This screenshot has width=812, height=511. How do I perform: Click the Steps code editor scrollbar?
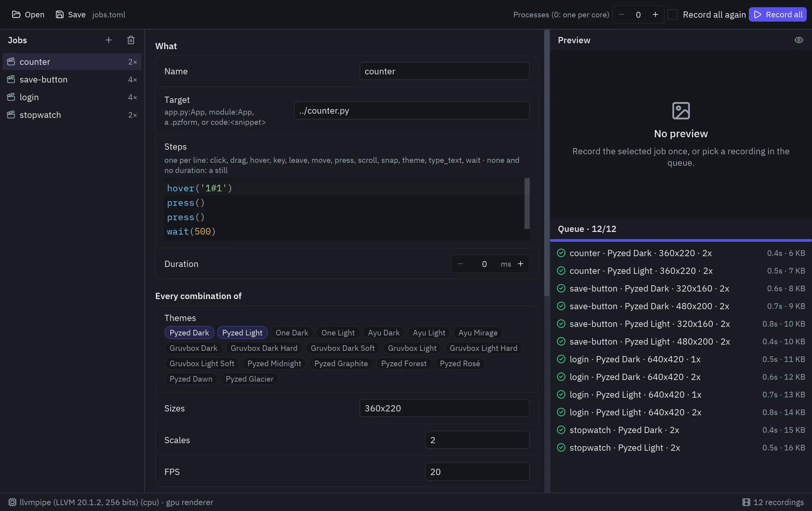pyautogui.click(x=527, y=203)
